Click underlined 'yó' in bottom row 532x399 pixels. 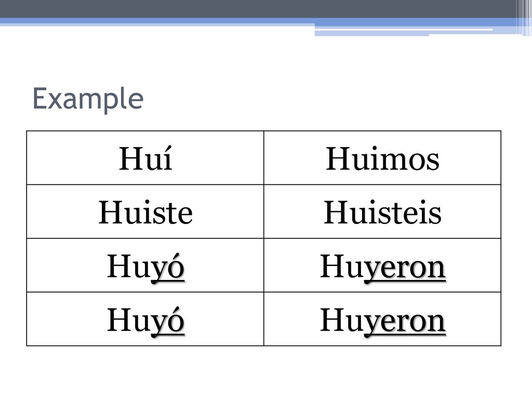168,321
